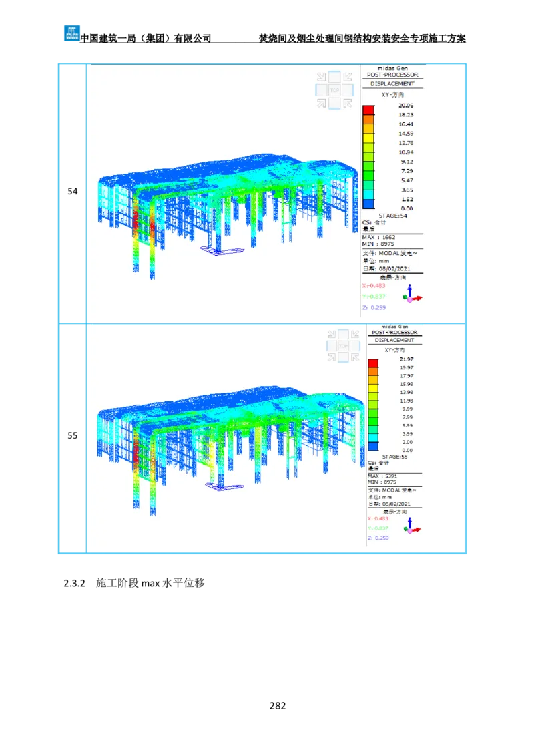Click red 20.06 legend color in upper figure

point(368,110)
